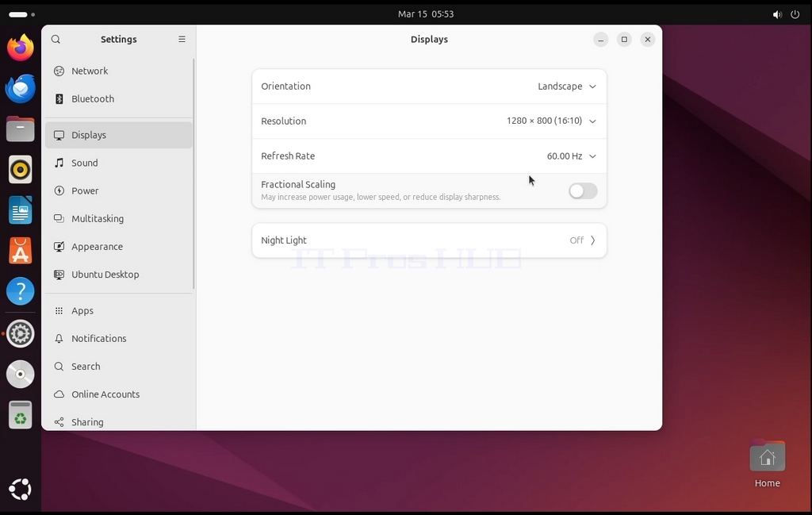This screenshot has height=515, width=812.
Task: Select Online Accounts in the sidebar
Action: click(119, 394)
